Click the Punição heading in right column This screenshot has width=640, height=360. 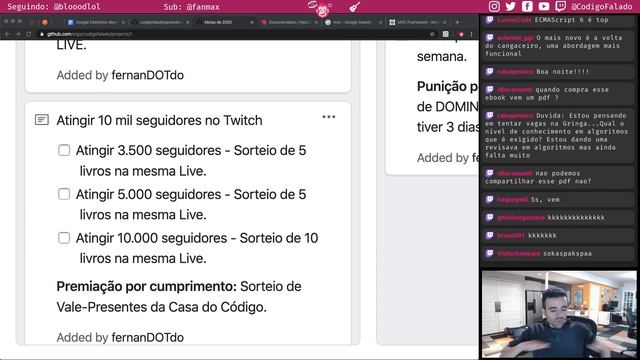(x=447, y=87)
